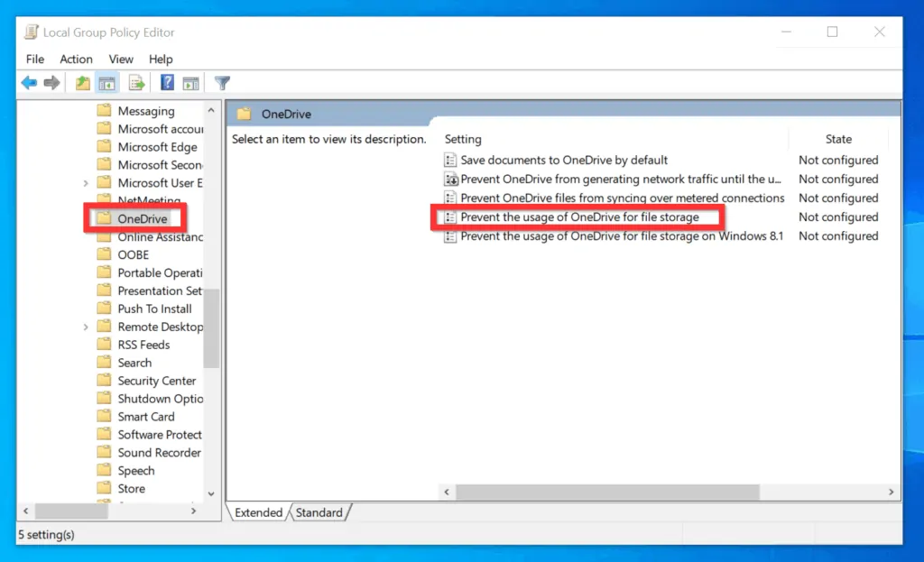Image resolution: width=924 pixels, height=562 pixels.
Task: Open the View menu
Action: [x=121, y=59]
